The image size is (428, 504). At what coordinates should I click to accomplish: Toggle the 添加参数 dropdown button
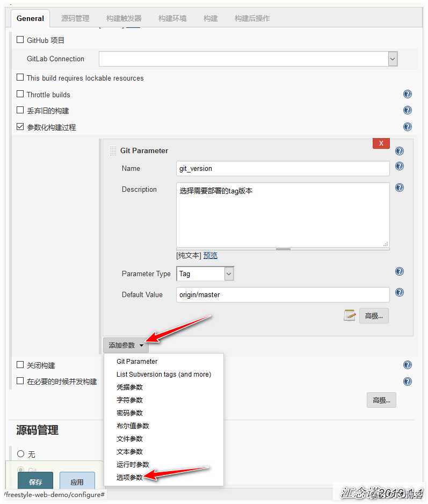pyautogui.click(x=126, y=345)
